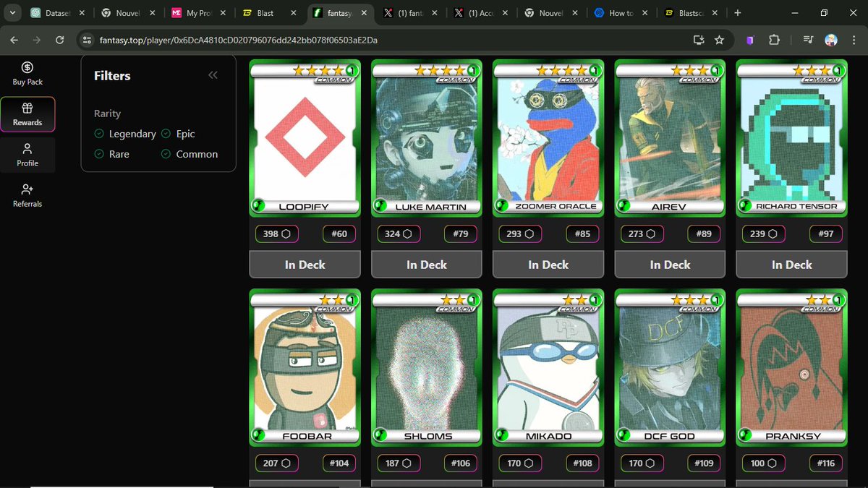Click the #79 rank badge
868x488 pixels.
pyautogui.click(x=460, y=234)
